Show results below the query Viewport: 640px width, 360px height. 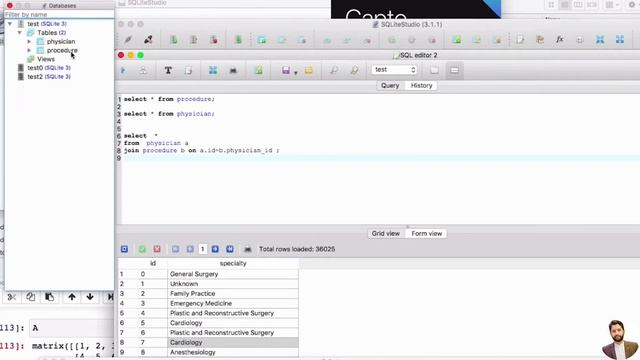pyautogui.click(x=454, y=70)
